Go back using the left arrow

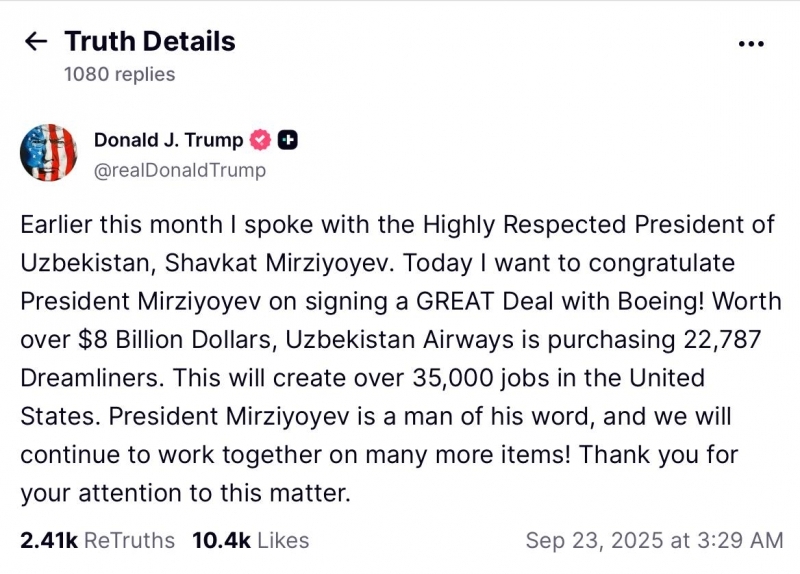[x=36, y=42]
